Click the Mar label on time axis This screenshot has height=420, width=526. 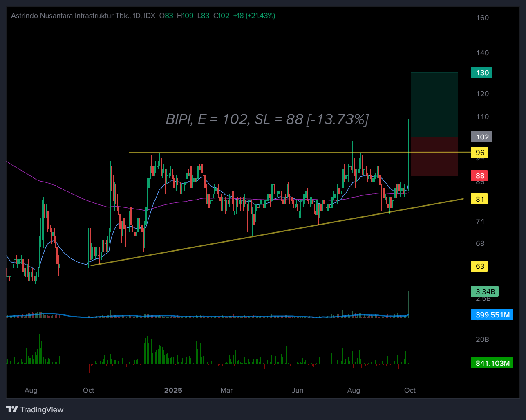(226, 390)
